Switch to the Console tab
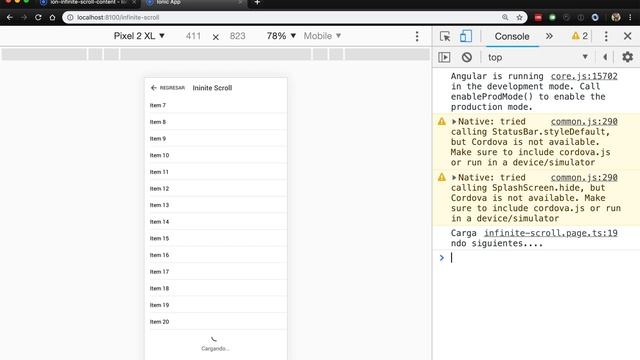Image resolution: width=640 pixels, height=360 pixels. point(512,36)
